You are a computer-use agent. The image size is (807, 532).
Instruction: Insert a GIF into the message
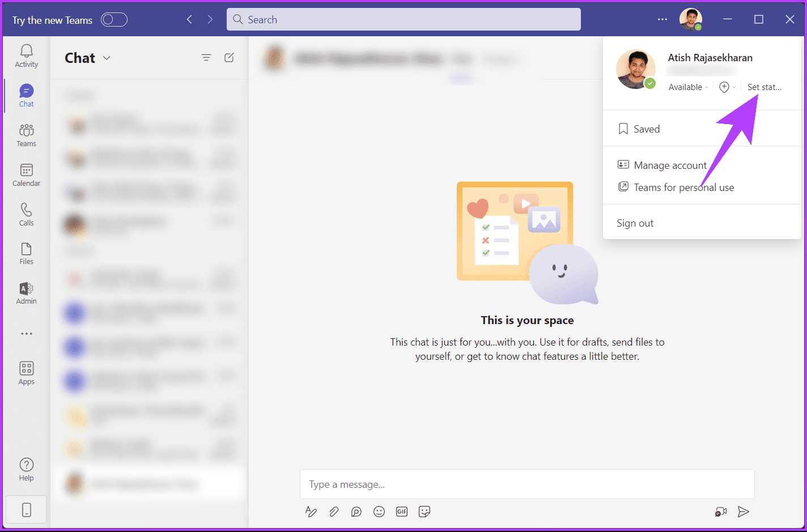coord(401,512)
